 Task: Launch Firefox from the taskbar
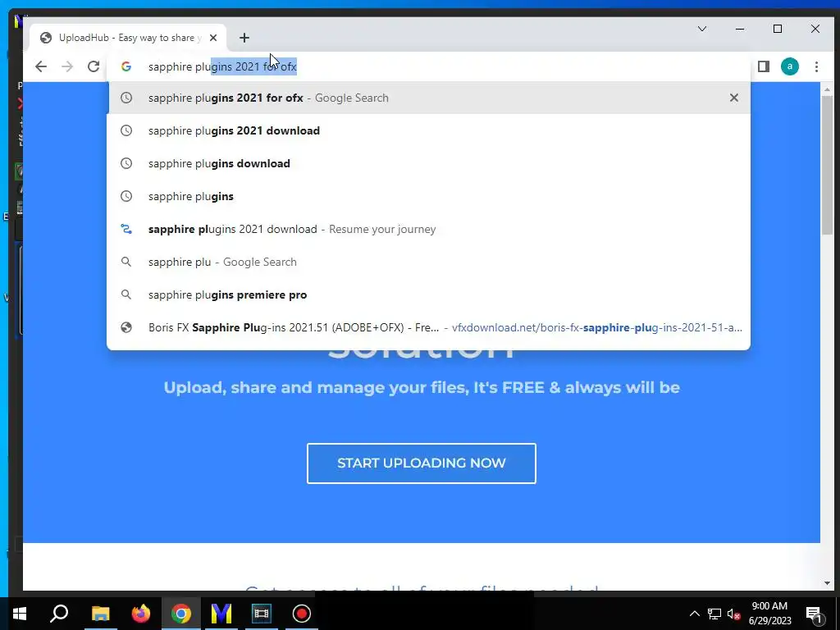[x=141, y=614]
